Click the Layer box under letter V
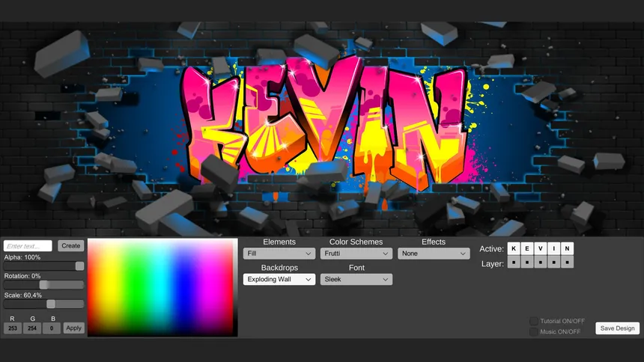 (541, 262)
